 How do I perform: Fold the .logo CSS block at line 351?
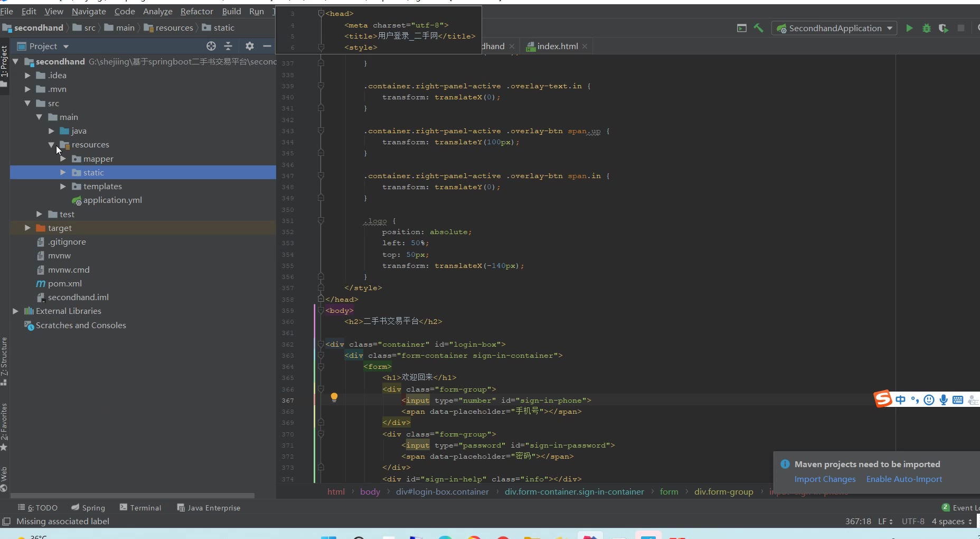321,221
